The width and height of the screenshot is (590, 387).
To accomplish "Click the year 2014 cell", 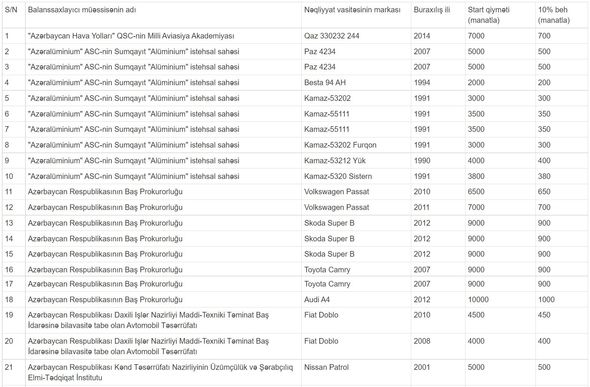I will click(x=422, y=36).
